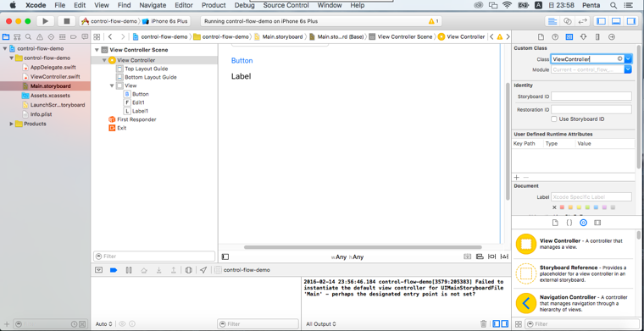644x331 pixels.
Task: Open the Stack (embed) button
Action: 468,257
